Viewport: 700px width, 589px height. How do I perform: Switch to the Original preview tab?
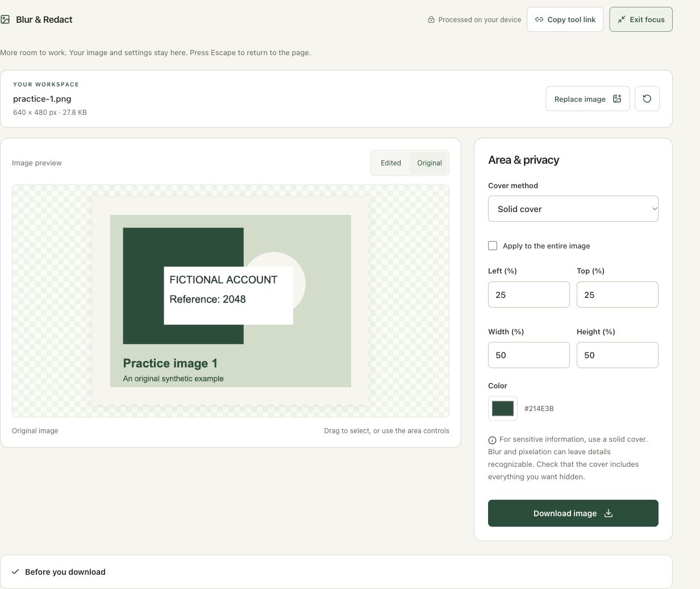pos(430,163)
